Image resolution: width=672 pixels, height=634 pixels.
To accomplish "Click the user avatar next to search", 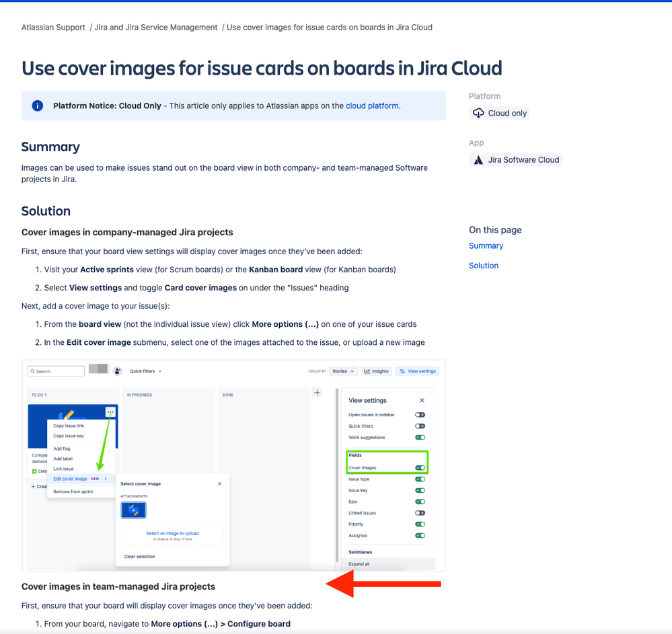I will [98, 368].
